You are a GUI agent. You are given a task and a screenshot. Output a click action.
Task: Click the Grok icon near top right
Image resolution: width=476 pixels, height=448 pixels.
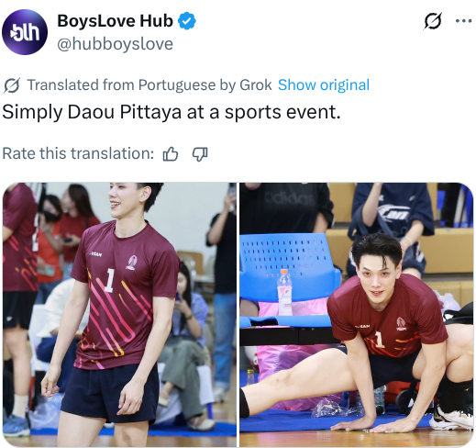[x=433, y=21]
